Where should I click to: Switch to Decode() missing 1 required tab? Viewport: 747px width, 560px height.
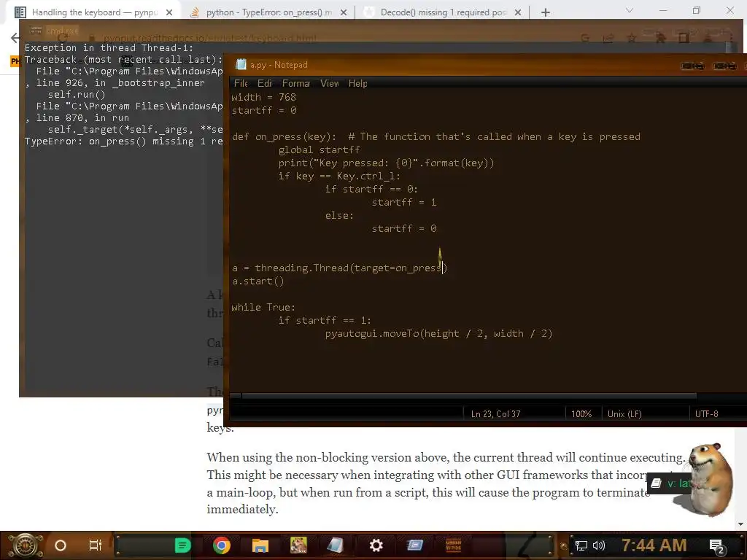tap(444, 12)
